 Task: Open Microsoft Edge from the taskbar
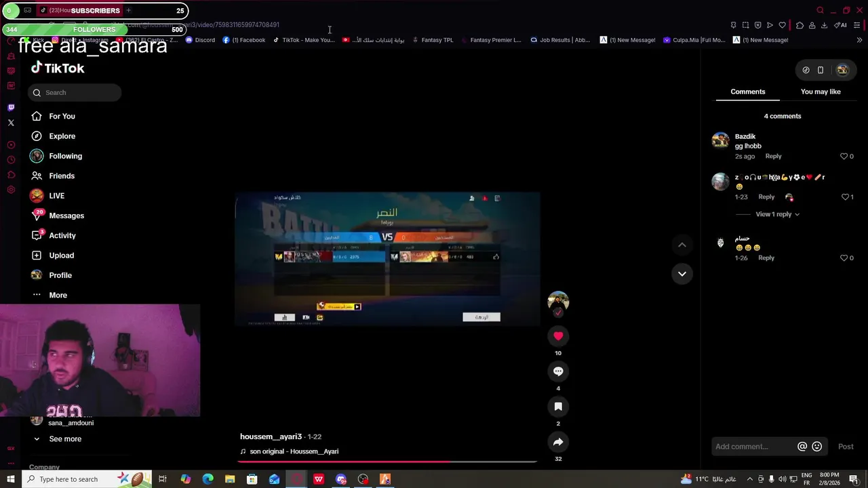coord(208,479)
